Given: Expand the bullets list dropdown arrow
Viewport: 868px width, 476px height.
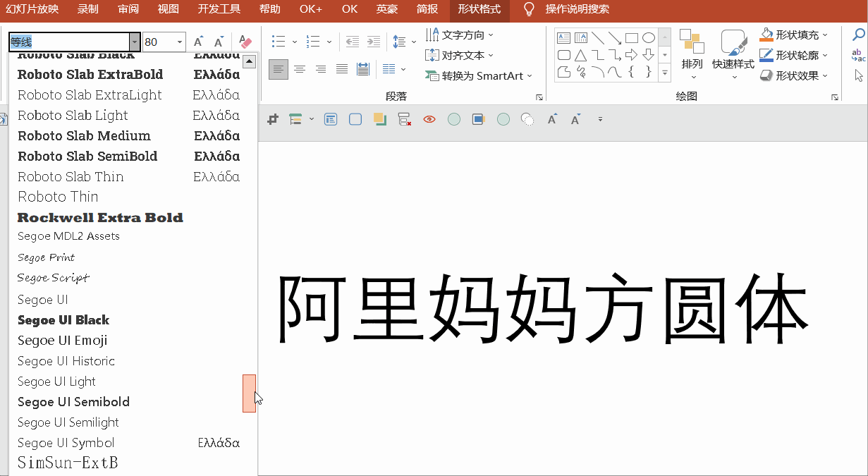Looking at the screenshot, I should (295, 42).
